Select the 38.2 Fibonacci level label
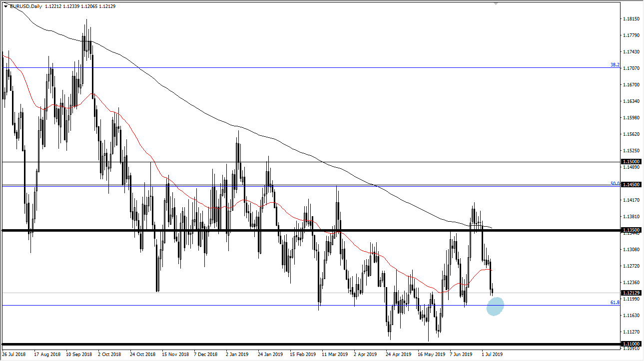Image resolution: width=644 pixels, height=361 pixels. coord(615,65)
